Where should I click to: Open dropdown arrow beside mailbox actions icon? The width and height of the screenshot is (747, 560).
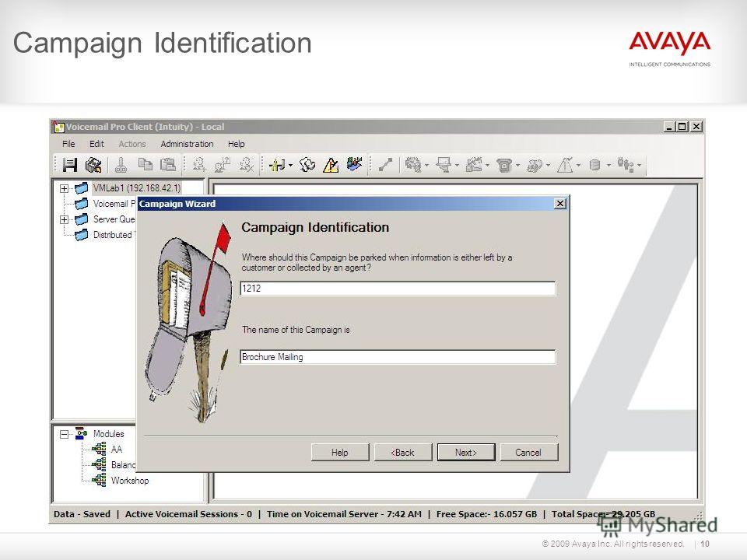457,166
